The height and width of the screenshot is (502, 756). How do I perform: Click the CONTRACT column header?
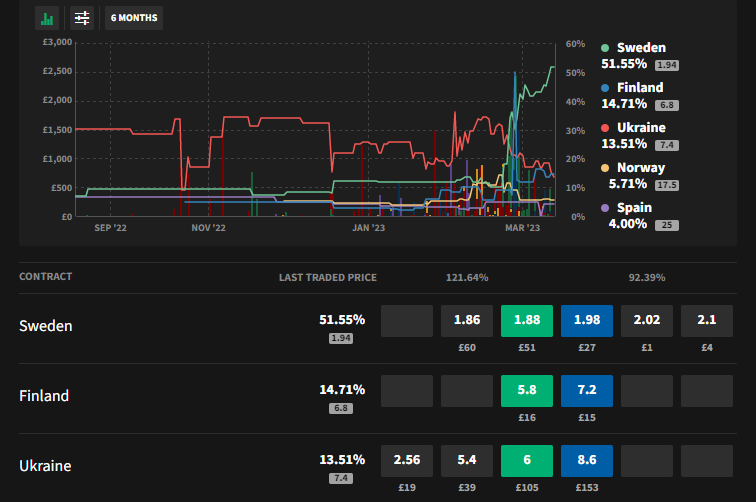click(45, 277)
